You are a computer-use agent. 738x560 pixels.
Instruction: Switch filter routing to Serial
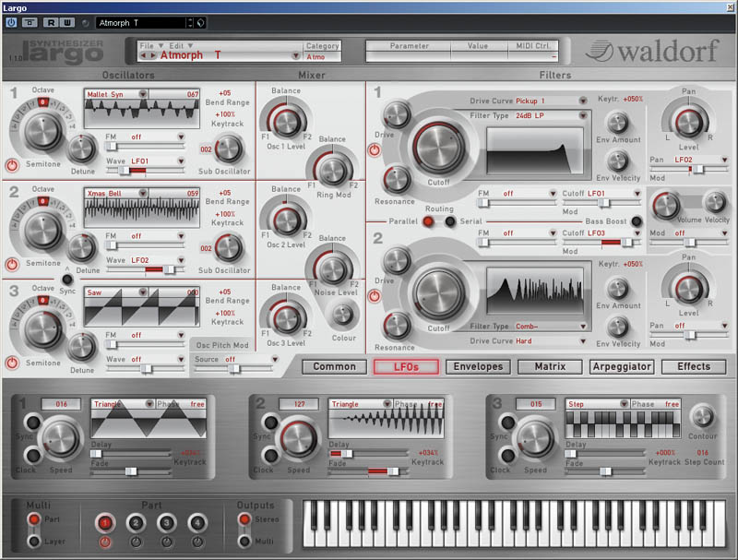pos(449,221)
